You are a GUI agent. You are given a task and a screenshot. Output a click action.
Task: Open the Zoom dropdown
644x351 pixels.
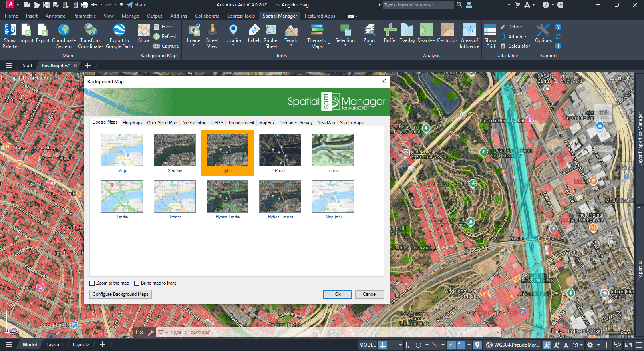coord(370,45)
